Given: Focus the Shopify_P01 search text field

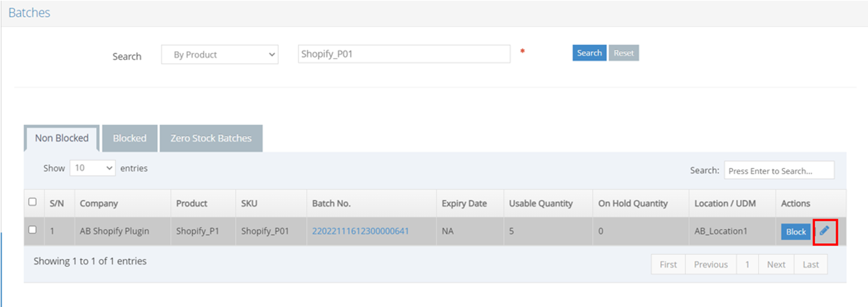Looking at the screenshot, I should point(404,54).
